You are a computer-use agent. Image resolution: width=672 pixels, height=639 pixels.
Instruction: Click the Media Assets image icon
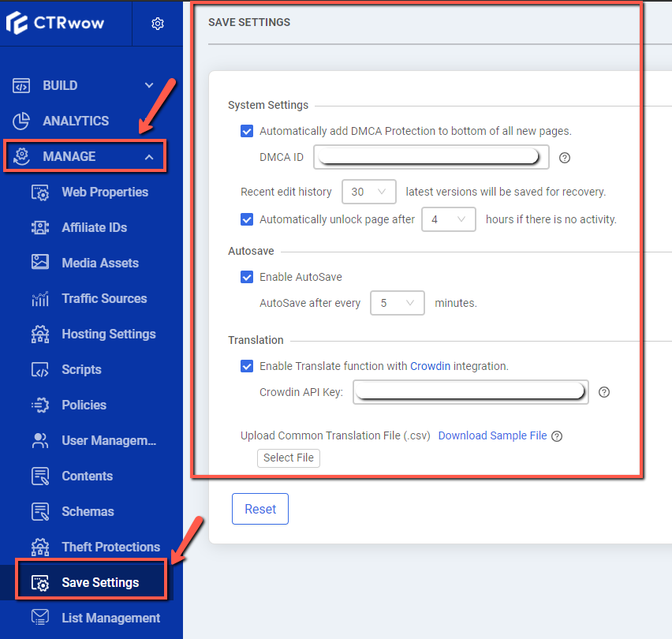[x=40, y=262]
